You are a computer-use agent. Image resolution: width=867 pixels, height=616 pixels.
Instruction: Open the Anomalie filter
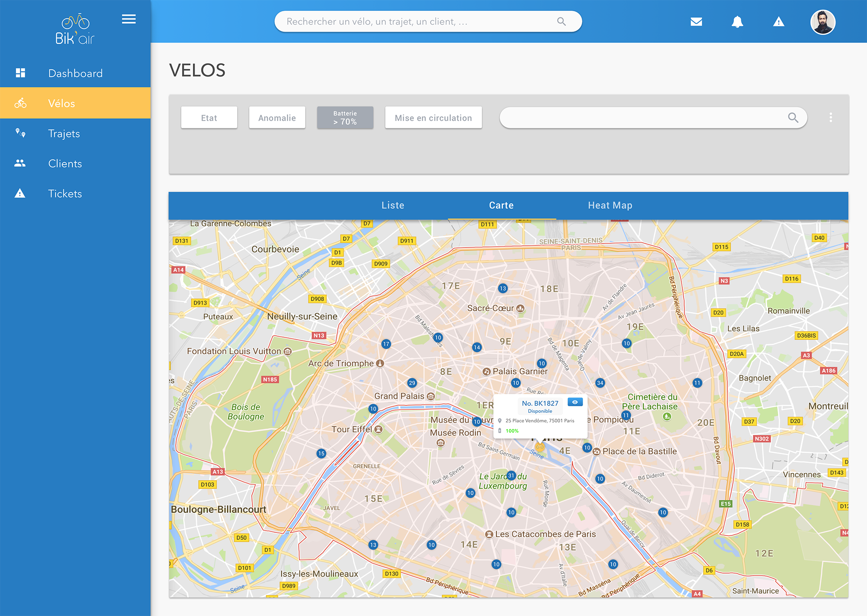[x=277, y=117]
